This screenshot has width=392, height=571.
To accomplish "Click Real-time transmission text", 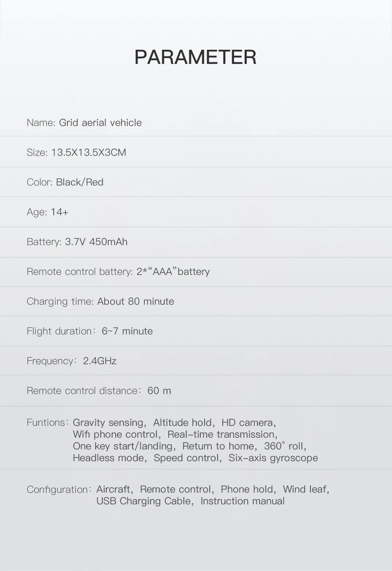I will click(x=221, y=435).
